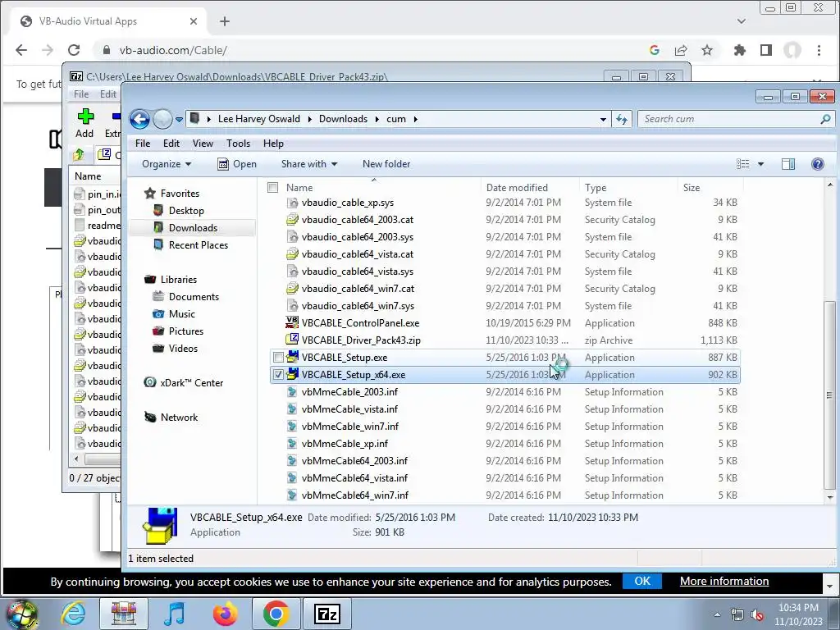Change view using the view icon
This screenshot has width=840, height=630.
743,164
